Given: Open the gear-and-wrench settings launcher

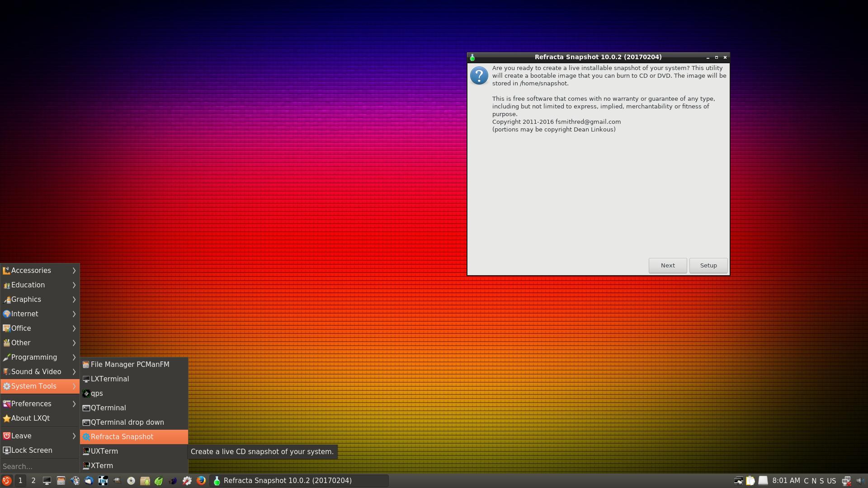Looking at the screenshot, I should coord(187,481).
